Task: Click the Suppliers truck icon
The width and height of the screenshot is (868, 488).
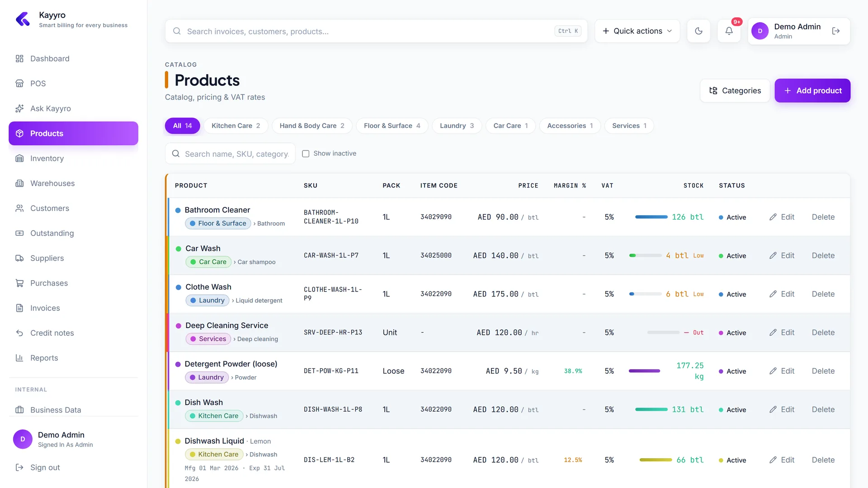Action: (19, 258)
